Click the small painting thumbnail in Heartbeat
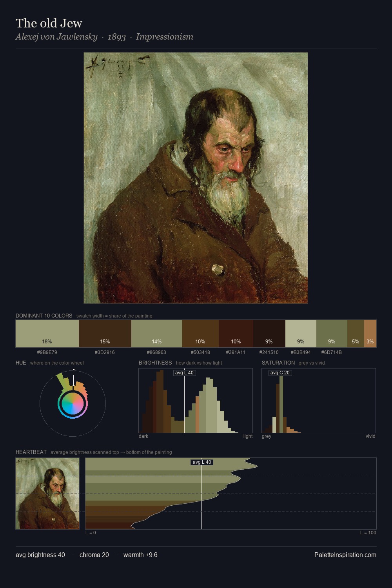The height and width of the screenshot is (588, 392). point(47,494)
